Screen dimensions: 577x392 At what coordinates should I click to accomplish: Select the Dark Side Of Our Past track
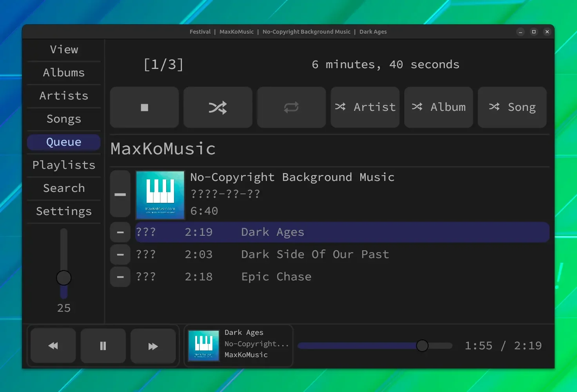tap(342, 255)
